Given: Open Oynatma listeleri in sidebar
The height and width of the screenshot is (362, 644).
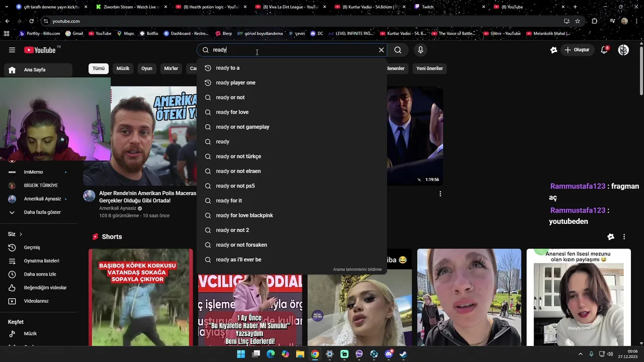Looking at the screenshot, I should pos(38,261).
